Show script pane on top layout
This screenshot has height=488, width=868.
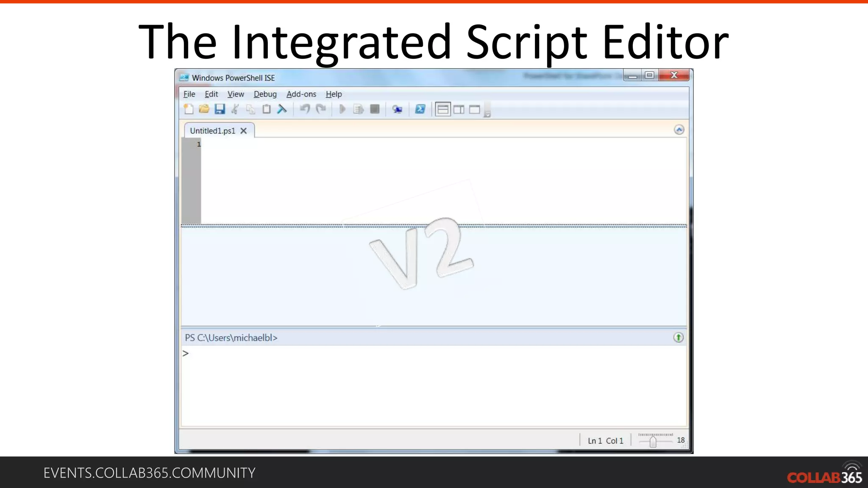point(443,109)
